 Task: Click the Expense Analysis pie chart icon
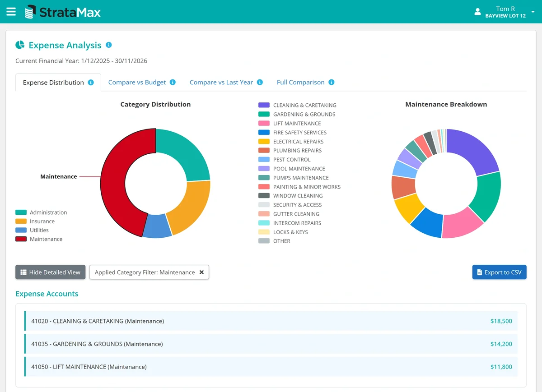pos(20,45)
